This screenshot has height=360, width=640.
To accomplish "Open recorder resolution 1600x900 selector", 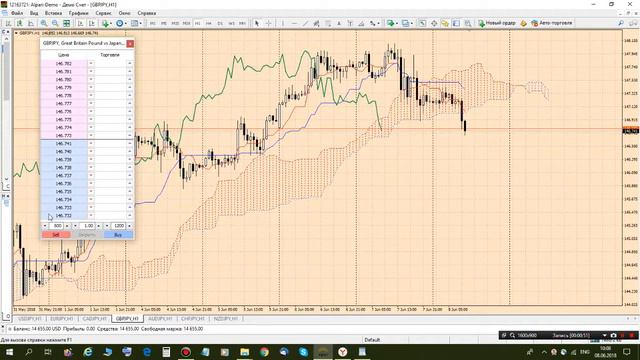I will [x=527, y=336].
